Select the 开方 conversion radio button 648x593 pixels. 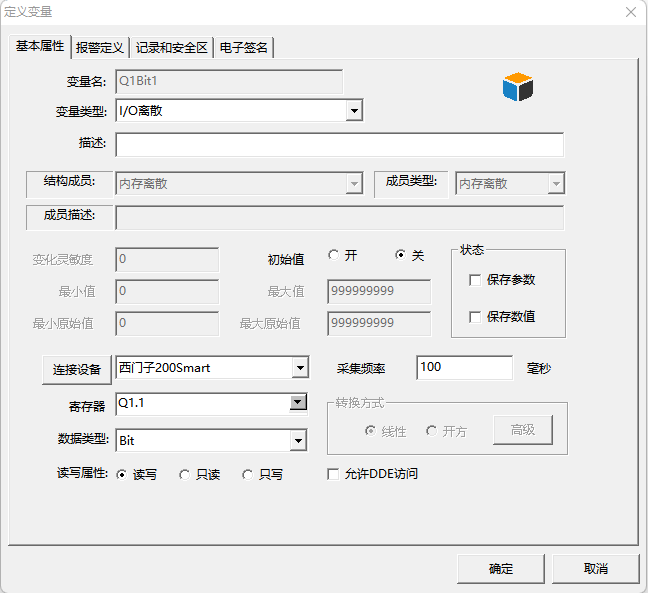[x=431, y=431]
